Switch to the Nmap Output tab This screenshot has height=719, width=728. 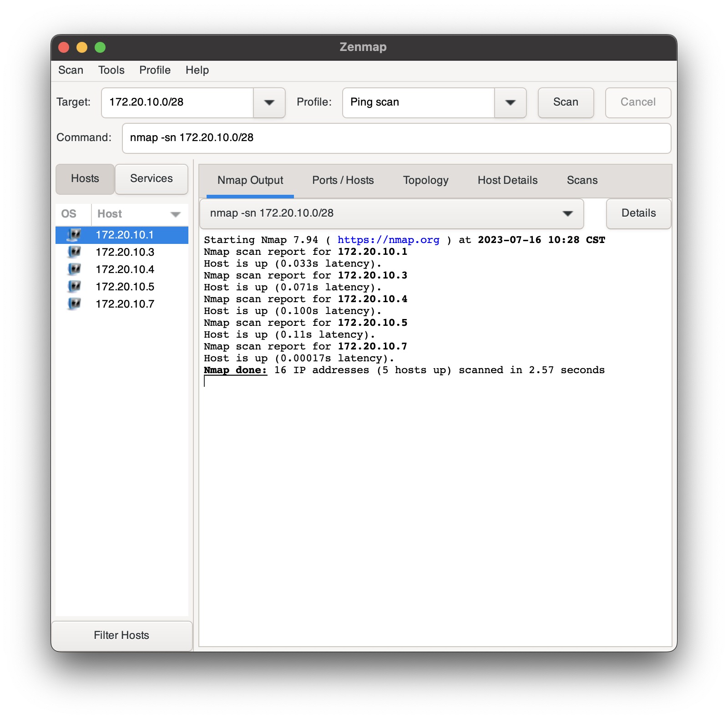[250, 181]
